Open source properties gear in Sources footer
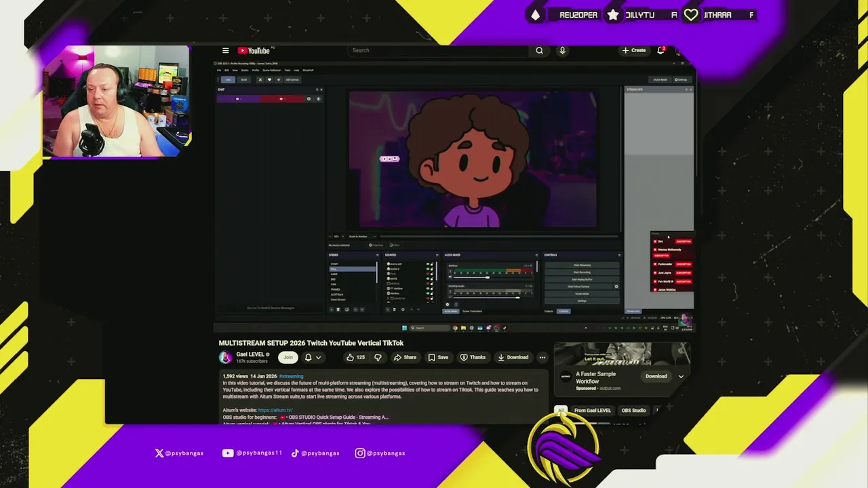The width and height of the screenshot is (868, 488). tap(403, 310)
